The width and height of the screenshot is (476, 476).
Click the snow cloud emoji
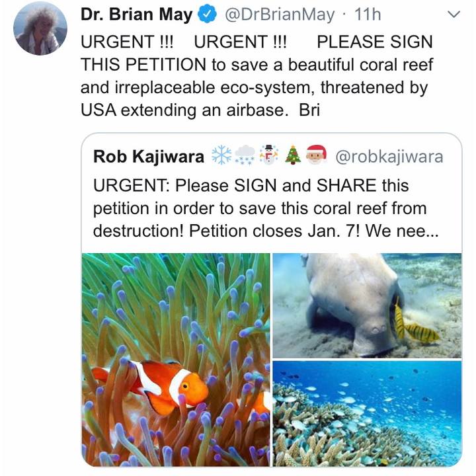point(245,157)
